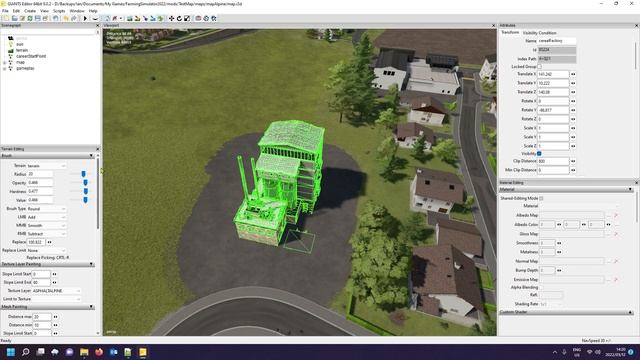Image resolution: width=640 pixels, height=360 pixels.
Task: Open the Brush Type dropdown
Action: coord(46,209)
